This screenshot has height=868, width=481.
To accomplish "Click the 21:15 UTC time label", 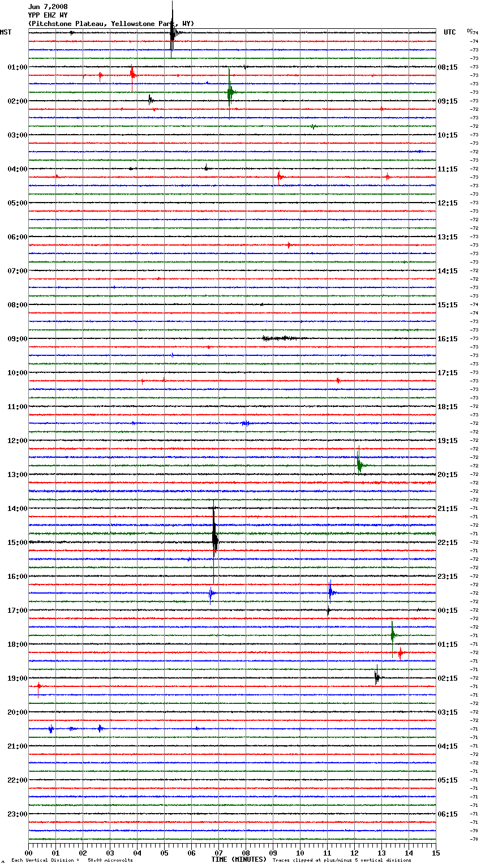I will 448,509.
